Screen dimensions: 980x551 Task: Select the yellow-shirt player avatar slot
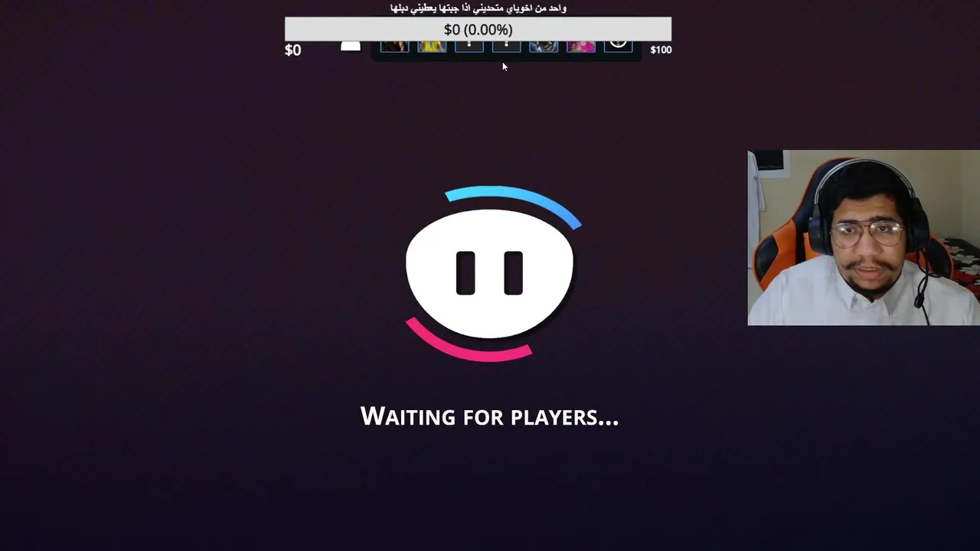[432, 47]
